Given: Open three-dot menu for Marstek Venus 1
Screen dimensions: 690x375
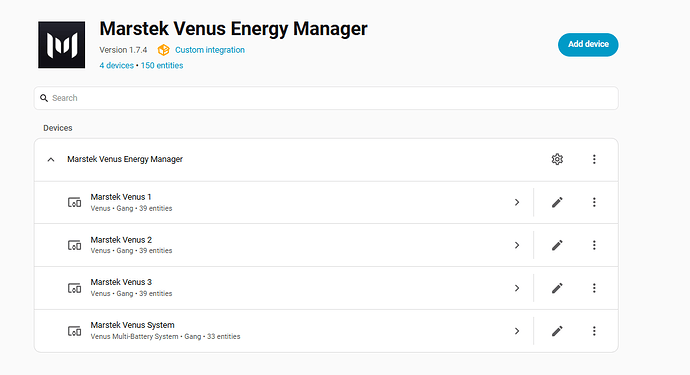Looking at the screenshot, I should [594, 202].
